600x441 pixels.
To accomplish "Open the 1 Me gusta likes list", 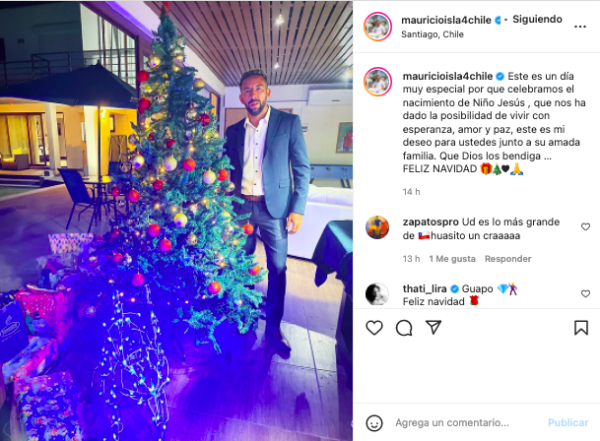I will coord(452,259).
